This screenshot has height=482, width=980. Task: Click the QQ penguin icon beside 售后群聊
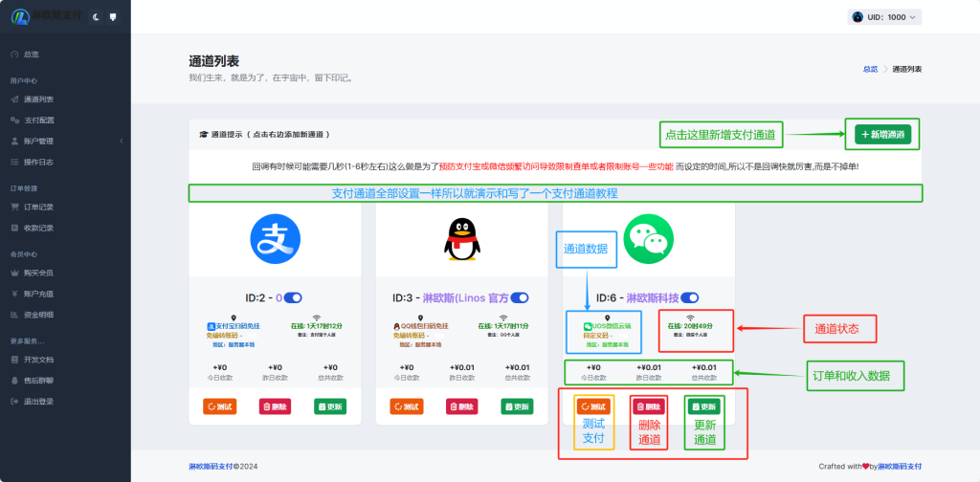click(14, 381)
